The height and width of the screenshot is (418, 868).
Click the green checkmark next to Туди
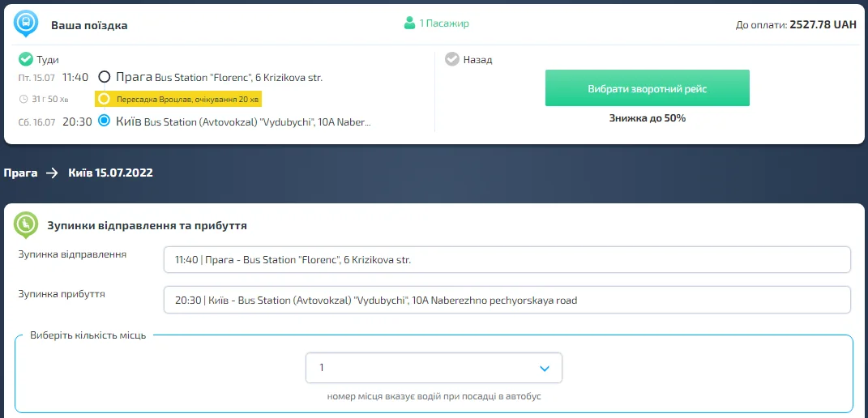pos(25,59)
